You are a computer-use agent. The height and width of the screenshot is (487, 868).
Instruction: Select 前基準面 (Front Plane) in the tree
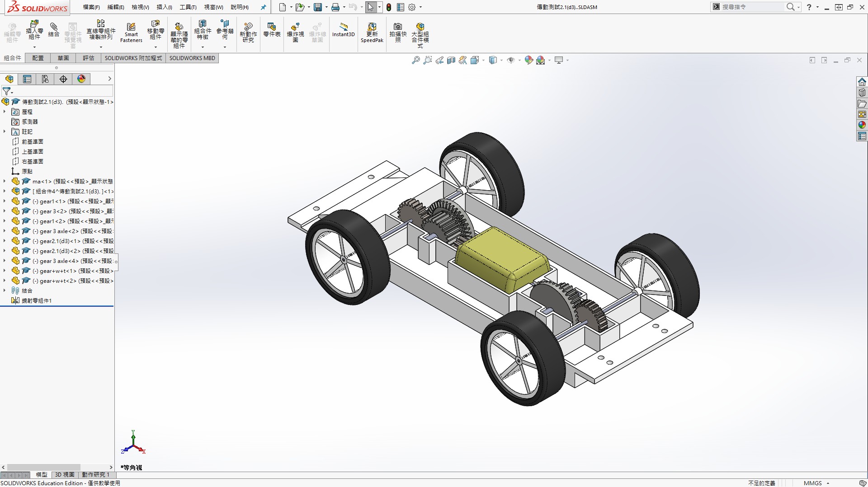(33, 141)
